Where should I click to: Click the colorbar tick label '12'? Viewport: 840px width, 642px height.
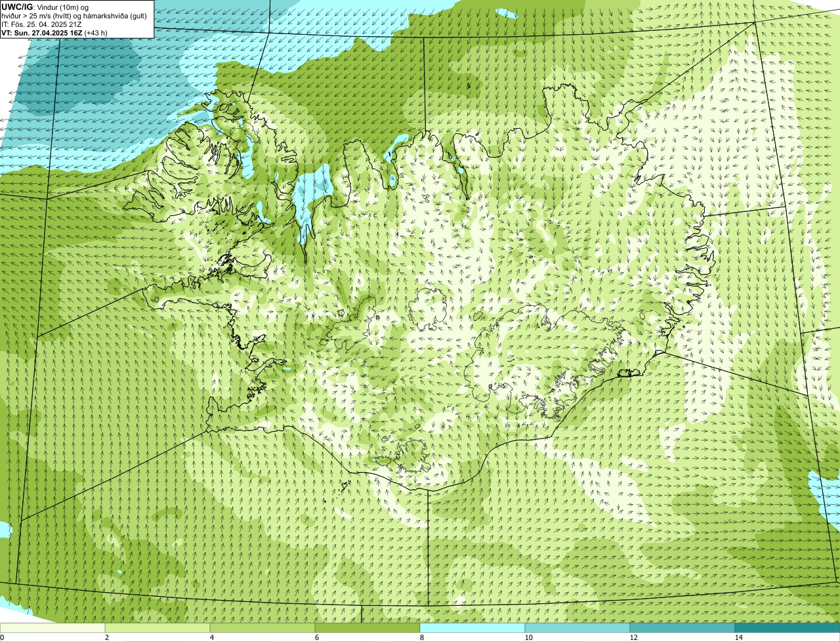pos(633,637)
